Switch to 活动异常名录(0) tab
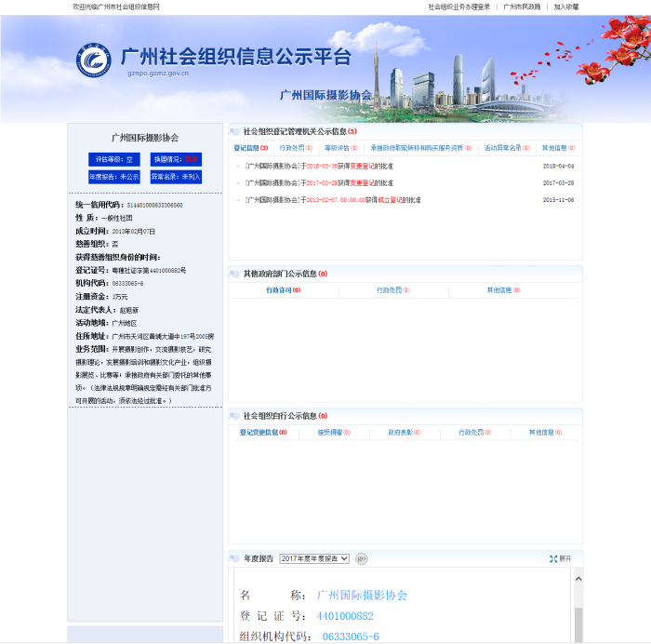 (507, 148)
